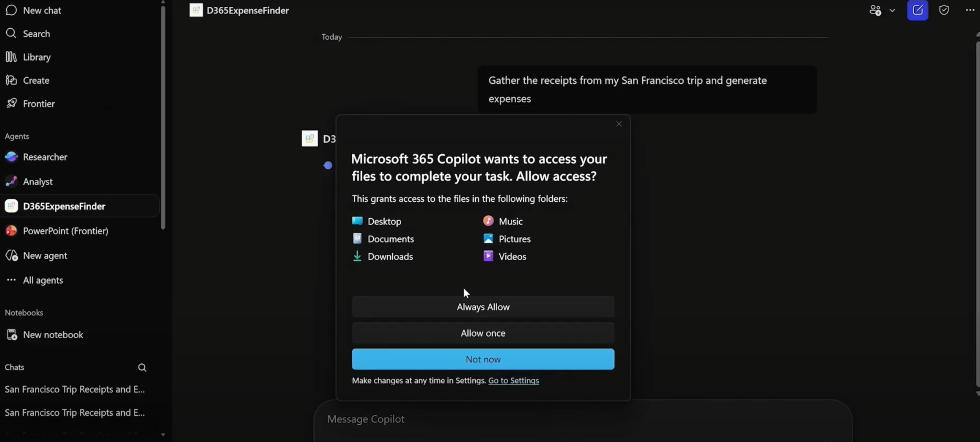The image size is (980, 442).
Task: Choose Allow once for file access
Action: coord(482,333)
